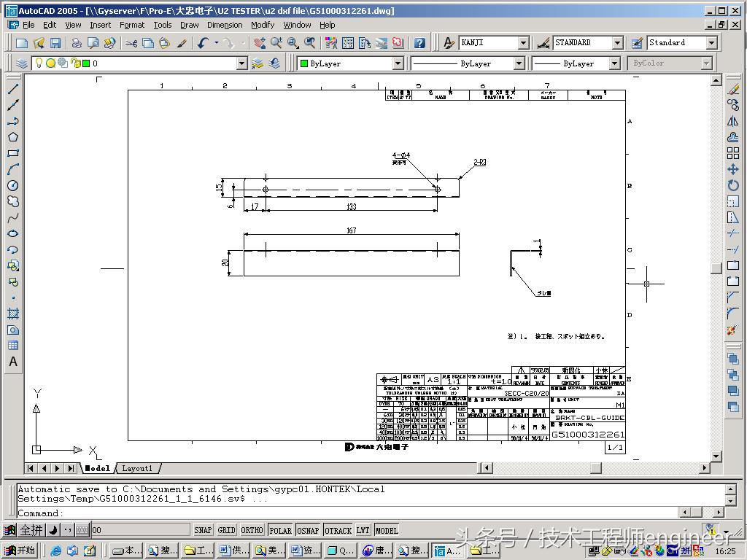Select the Circle draw tool
Image resolution: width=747 pixels, height=560 pixels.
pos(13,185)
